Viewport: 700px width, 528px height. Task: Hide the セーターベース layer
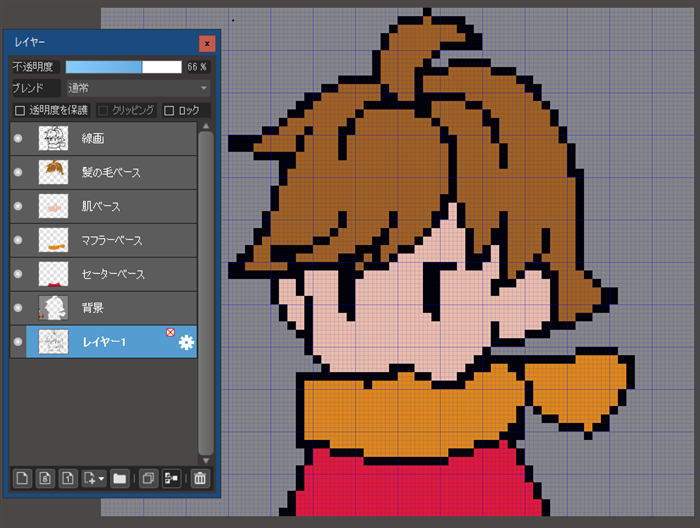(18, 274)
